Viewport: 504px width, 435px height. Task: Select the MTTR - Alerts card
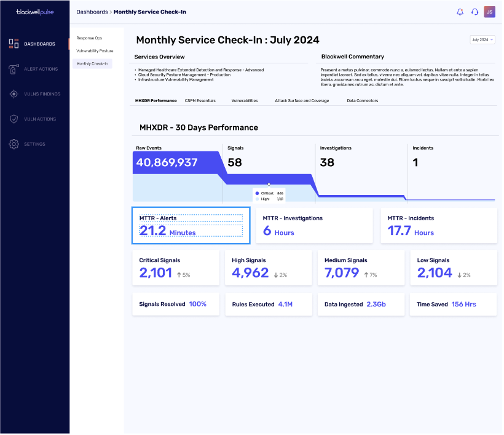191,226
